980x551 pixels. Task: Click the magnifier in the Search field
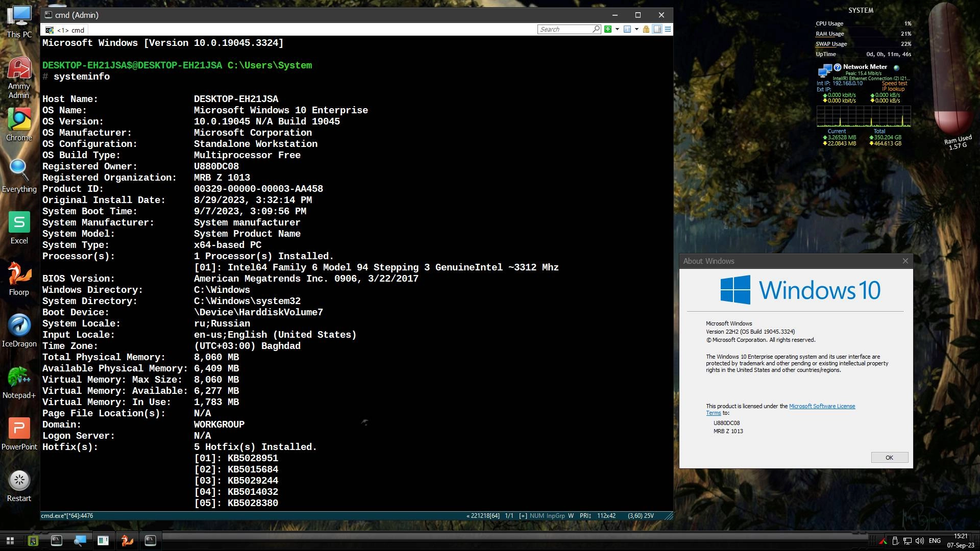[596, 29]
